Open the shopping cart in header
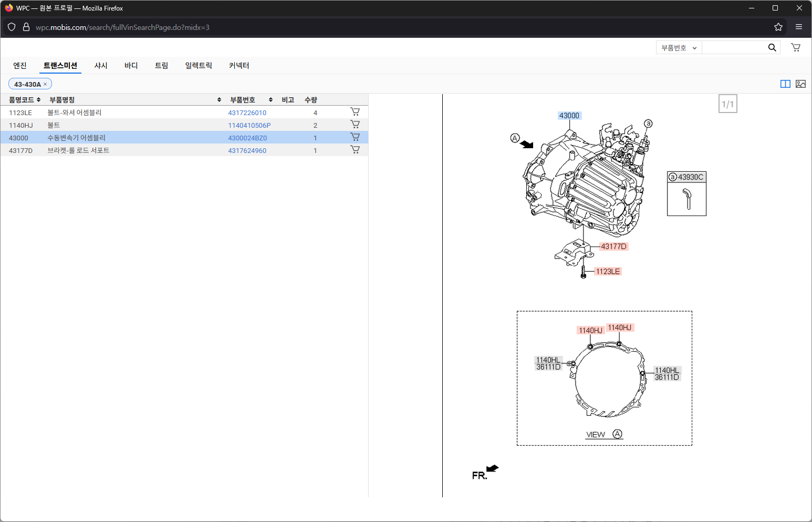812x522 pixels. click(796, 47)
